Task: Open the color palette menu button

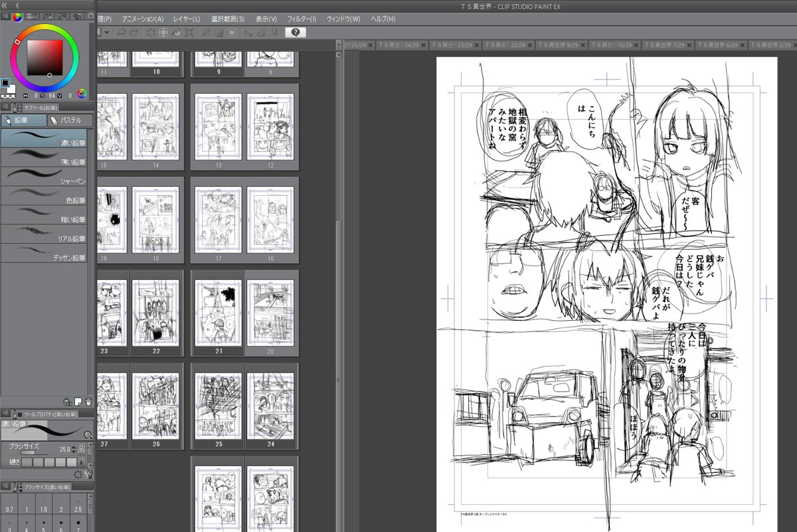Action: click(x=5, y=17)
